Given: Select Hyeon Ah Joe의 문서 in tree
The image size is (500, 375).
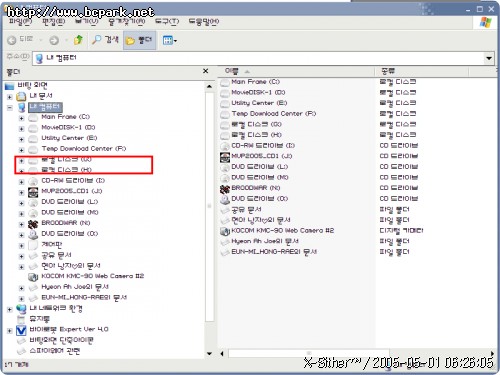Looking at the screenshot, I should (75, 287).
